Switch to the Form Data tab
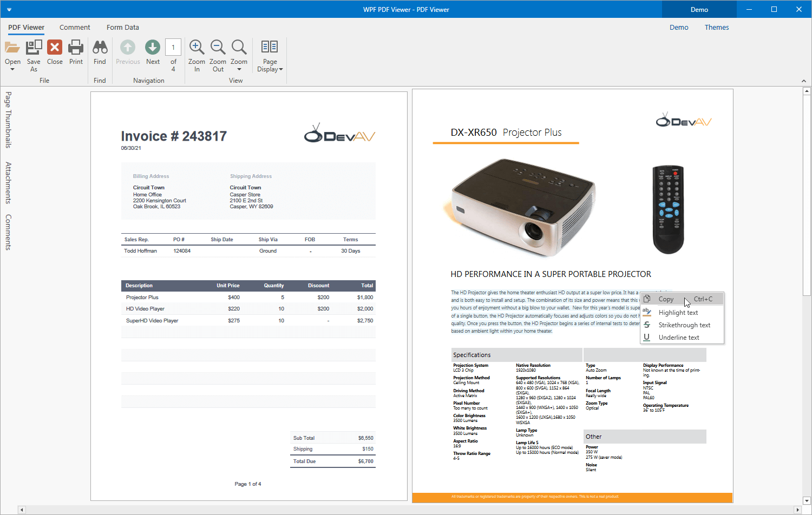812x515 pixels. tap(122, 28)
